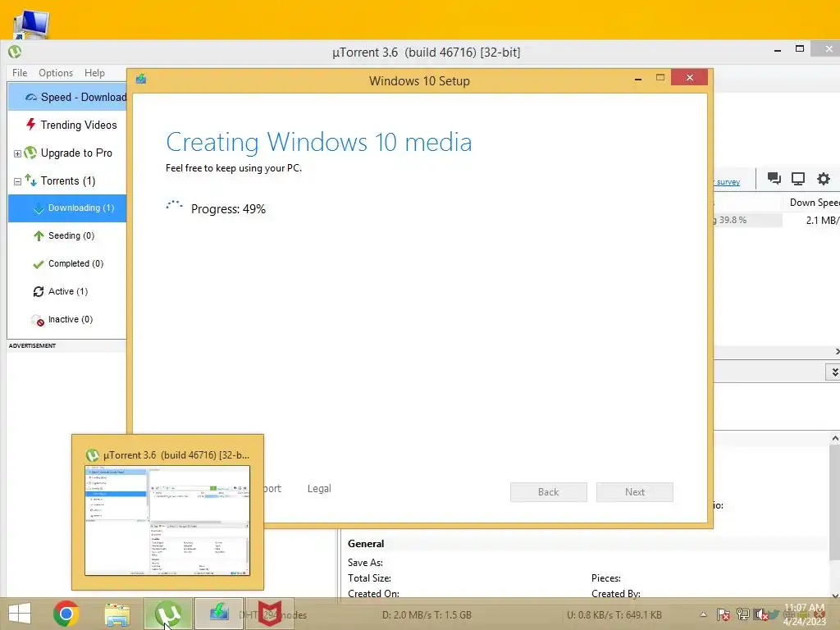840x630 pixels.
Task: Click the Total Size: label in info pane
Action: point(370,578)
